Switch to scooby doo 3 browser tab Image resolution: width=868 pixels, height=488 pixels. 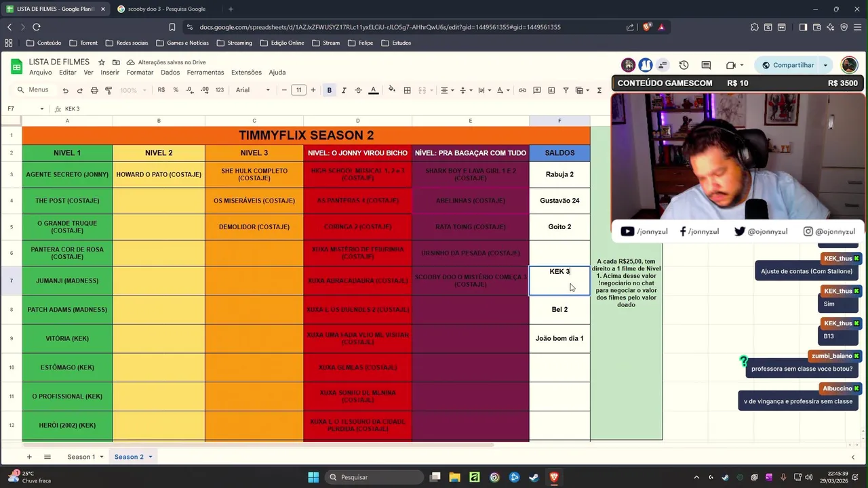(x=166, y=9)
